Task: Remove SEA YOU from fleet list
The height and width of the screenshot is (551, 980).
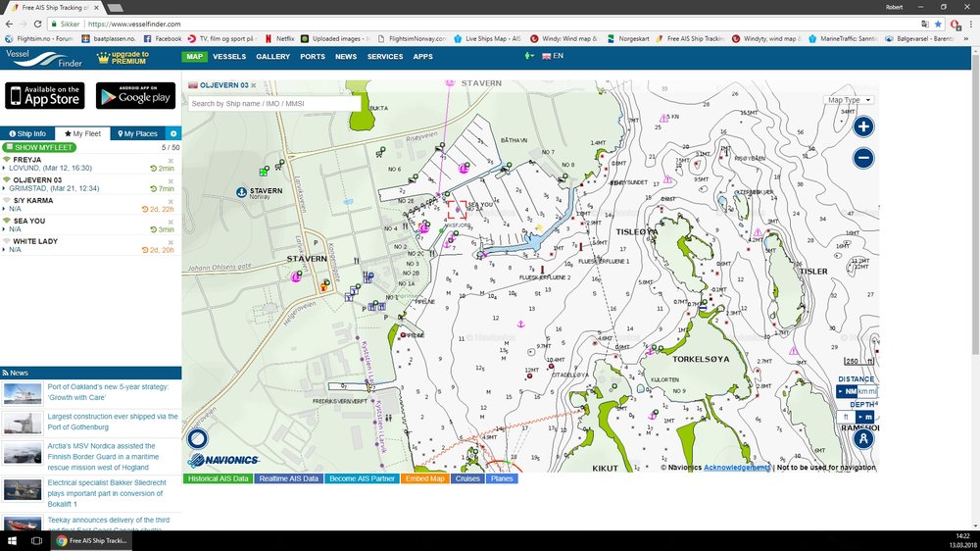Action: [x=170, y=222]
